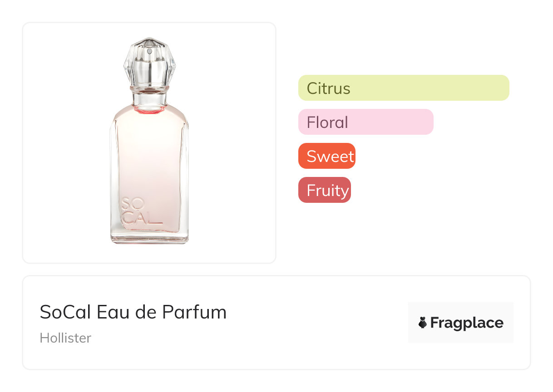The height and width of the screenshot is (392, 553).
Task: Click the spray nozzle inside the cap
Action: tap(150, 51)
